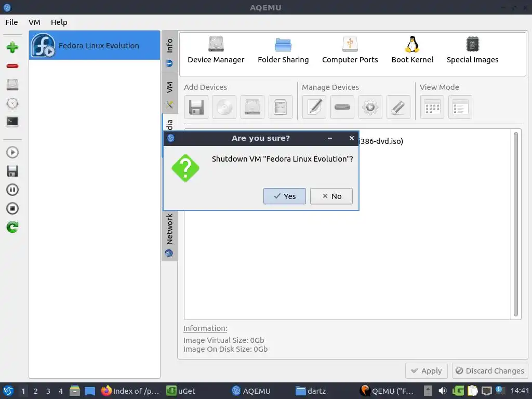Open the VM menu
The image size is (532, 399).
tap(34, 22)
